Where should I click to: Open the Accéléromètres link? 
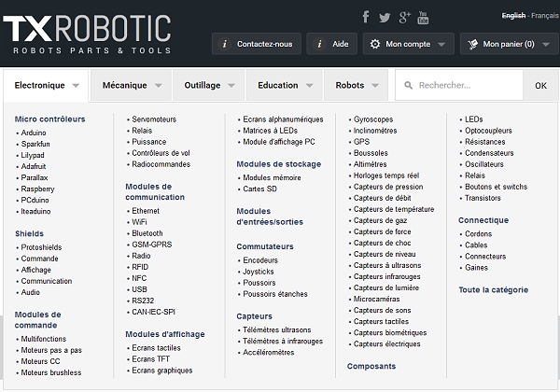pyautogui.click(x=269, y=353)
